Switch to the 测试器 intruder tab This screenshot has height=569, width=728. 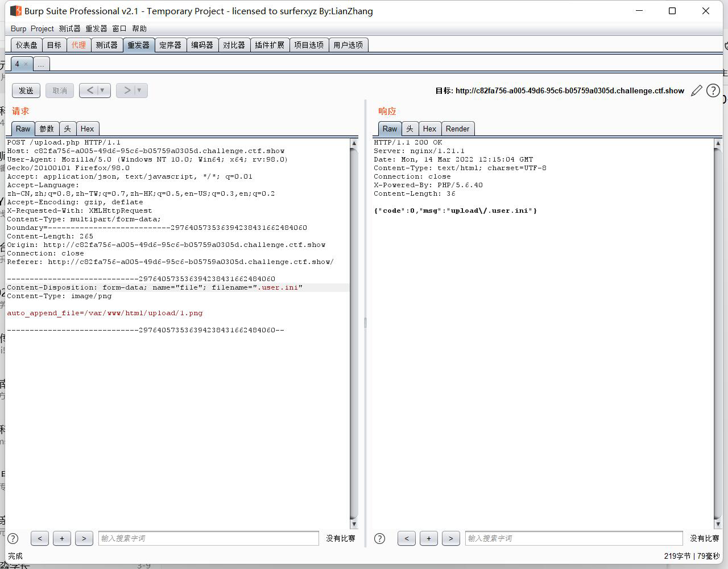point(106,45)
